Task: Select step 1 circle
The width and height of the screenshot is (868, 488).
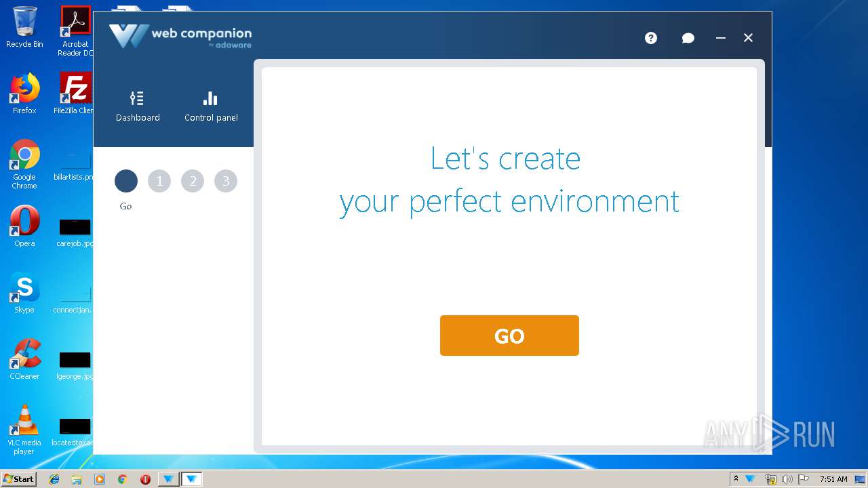Action: (159, 181)
